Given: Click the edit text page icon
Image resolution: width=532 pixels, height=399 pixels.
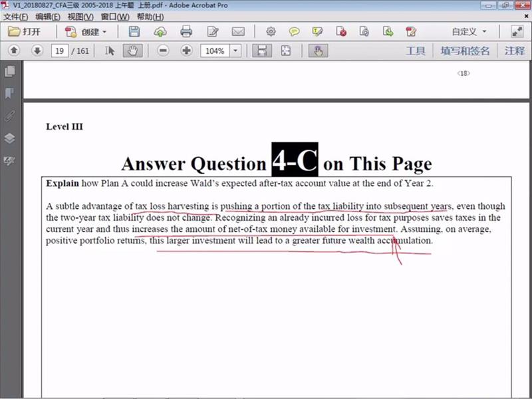Looking at the screenshot, I should 213,32.
